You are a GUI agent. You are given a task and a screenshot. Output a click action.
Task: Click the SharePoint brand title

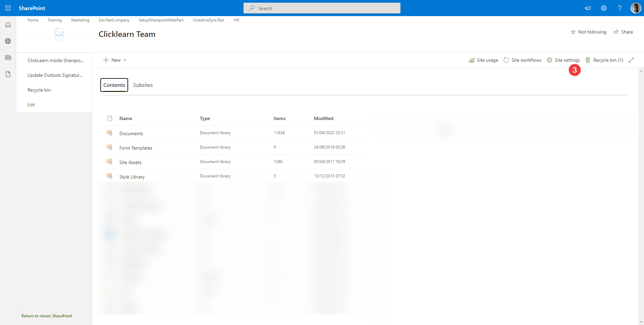click(32, 8)
